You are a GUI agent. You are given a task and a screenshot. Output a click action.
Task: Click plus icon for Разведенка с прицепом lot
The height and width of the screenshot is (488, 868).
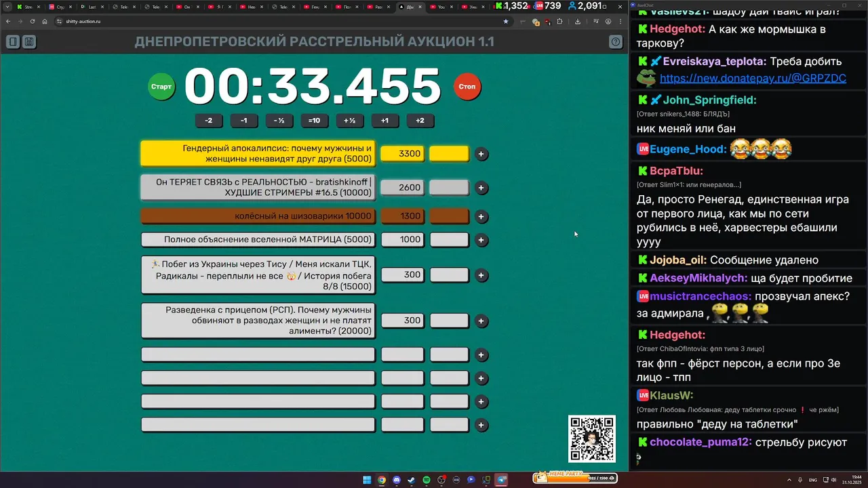481,321
